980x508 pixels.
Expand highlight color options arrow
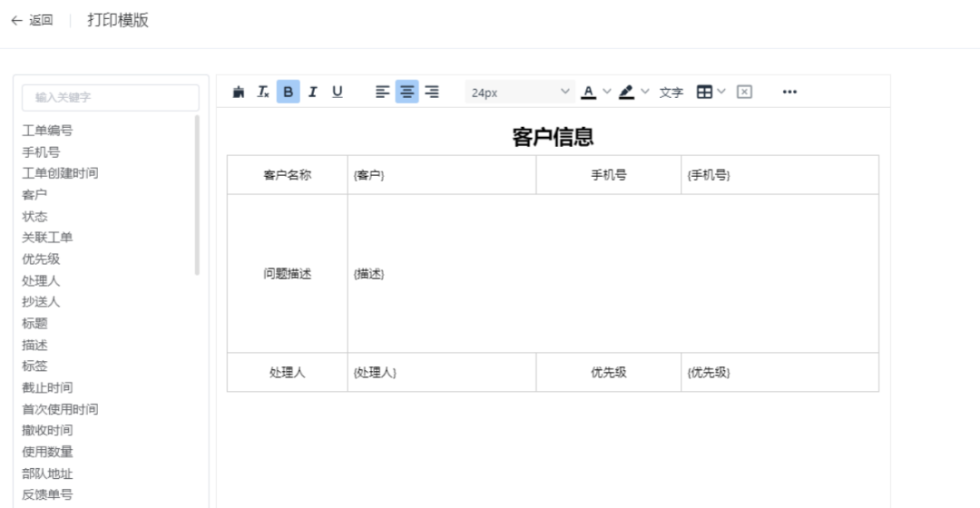(645, 92)
